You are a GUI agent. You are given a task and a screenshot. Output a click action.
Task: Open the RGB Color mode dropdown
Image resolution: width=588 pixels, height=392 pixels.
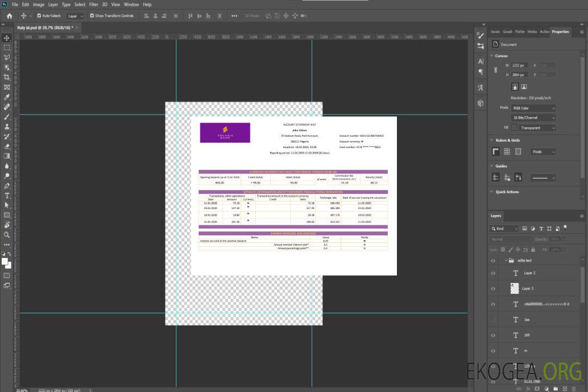(533, 108)
